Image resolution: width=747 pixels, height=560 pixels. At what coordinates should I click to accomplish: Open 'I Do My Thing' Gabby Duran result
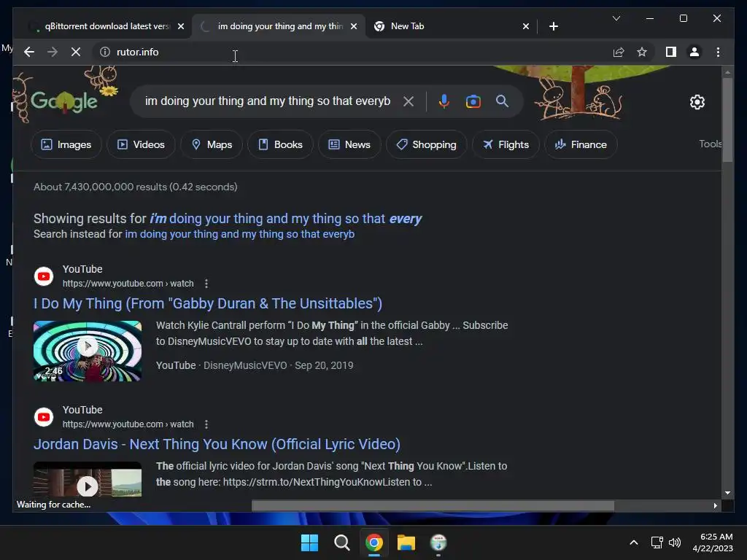point(208,304)
